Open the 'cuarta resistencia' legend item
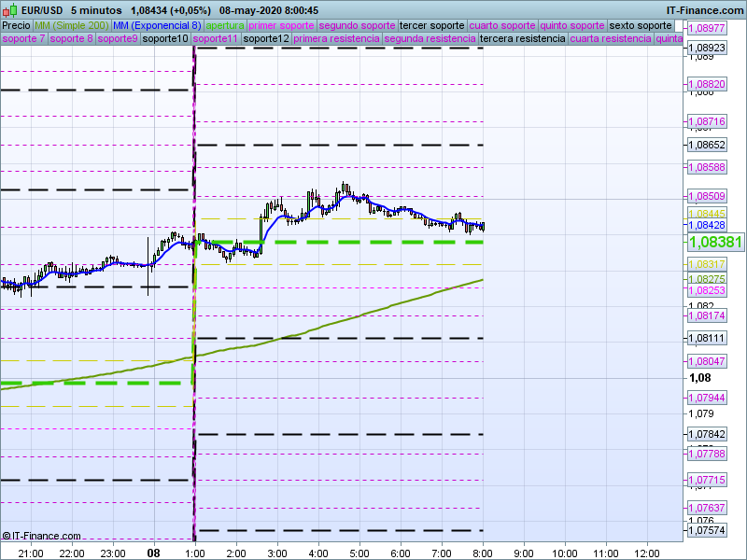747x560 pixels. 610,39
